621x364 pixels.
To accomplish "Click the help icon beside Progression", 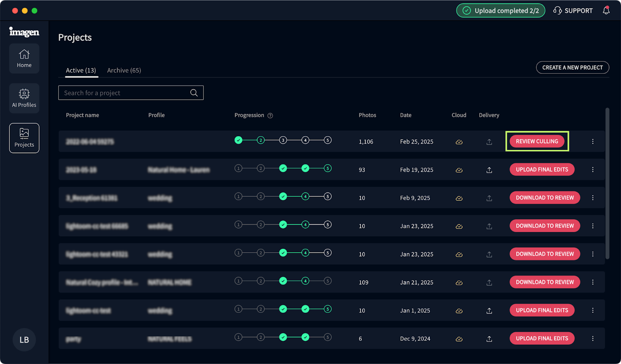I will (x=270, y=116).
